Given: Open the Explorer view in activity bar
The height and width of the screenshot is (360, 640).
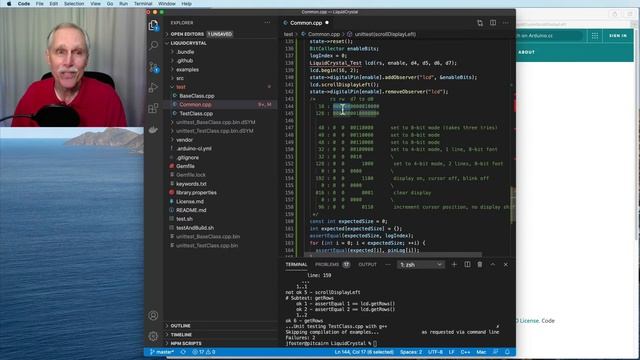Looking at the screenshot, I should pyautogui.click(x=153, y=25).
